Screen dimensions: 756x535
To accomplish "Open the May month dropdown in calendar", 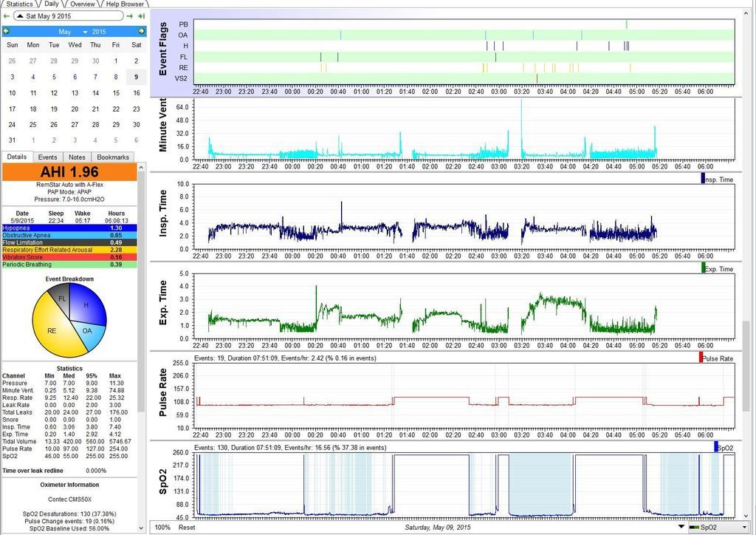I will [x=72, y=32].
